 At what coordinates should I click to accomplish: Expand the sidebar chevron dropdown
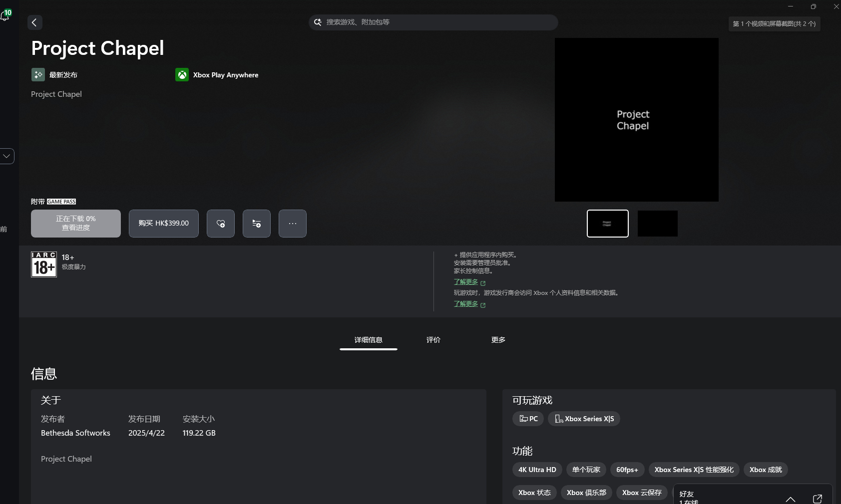(6, 156)
